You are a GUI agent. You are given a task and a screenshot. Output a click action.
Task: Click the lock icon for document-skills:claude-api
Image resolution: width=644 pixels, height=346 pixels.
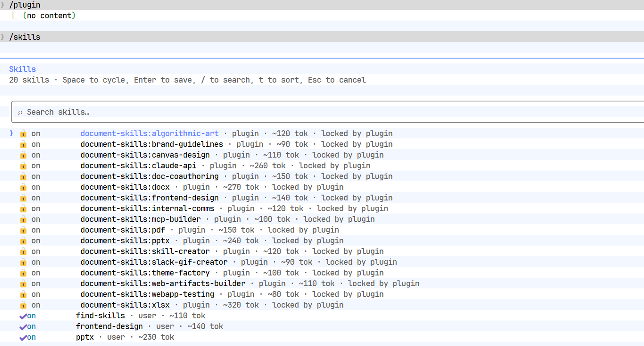23,166
